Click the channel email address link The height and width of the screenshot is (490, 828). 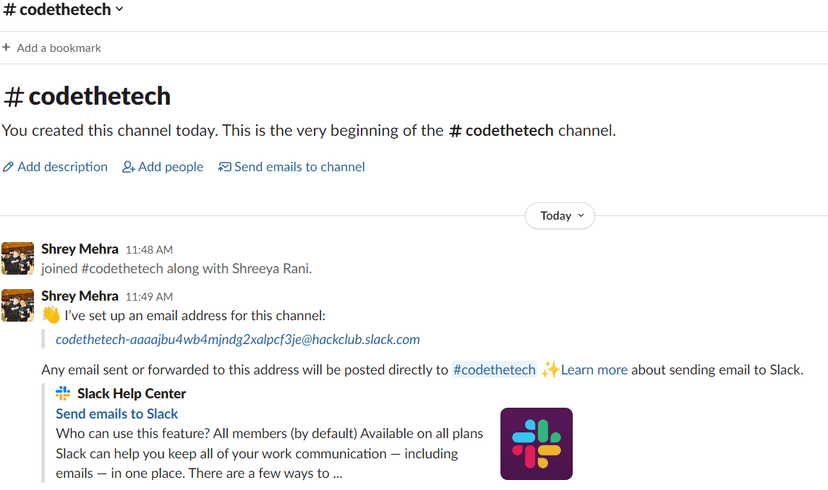[x=237, y=340]
